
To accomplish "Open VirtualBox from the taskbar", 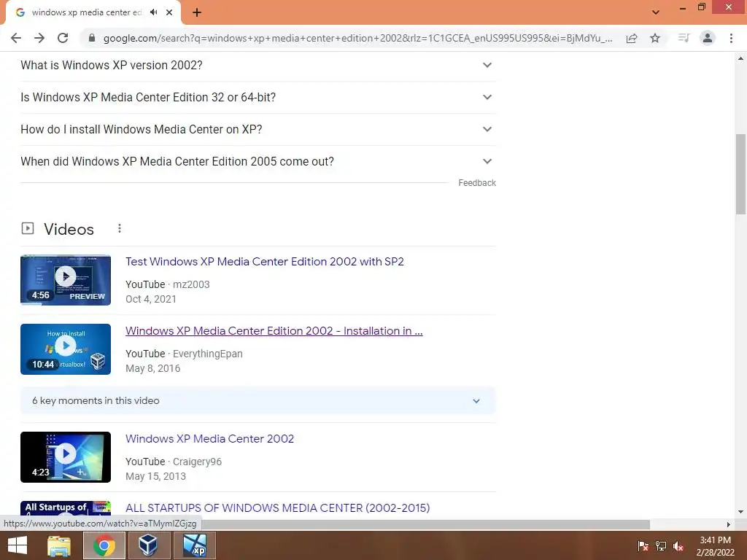I will [148, 545].
